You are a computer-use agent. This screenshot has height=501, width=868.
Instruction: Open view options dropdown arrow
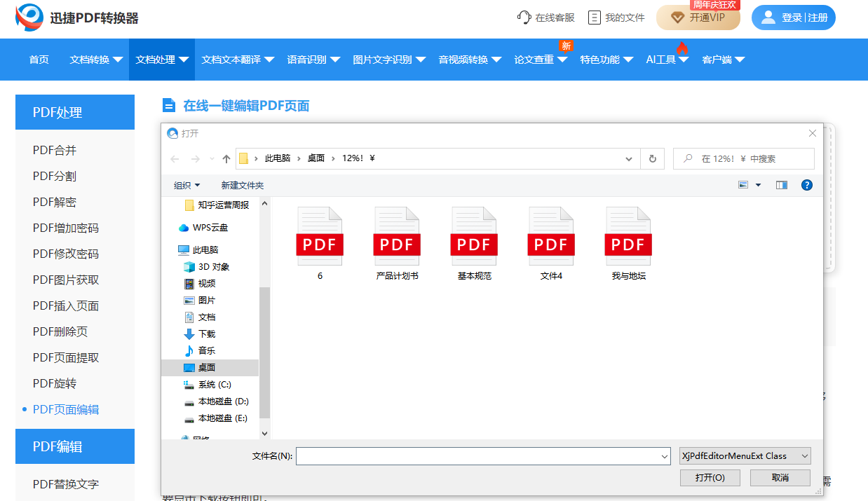point(758,185)
